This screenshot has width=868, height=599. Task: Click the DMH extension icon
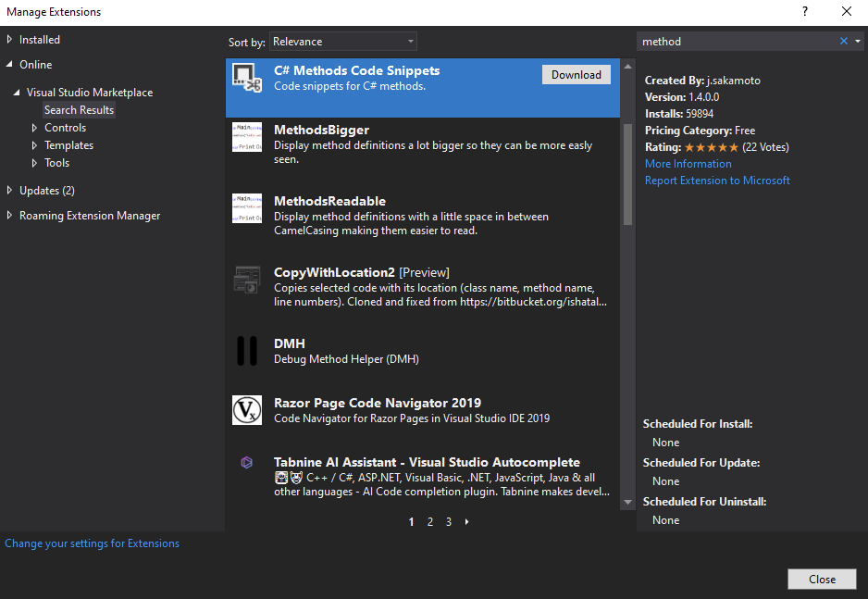pos(247,351)
